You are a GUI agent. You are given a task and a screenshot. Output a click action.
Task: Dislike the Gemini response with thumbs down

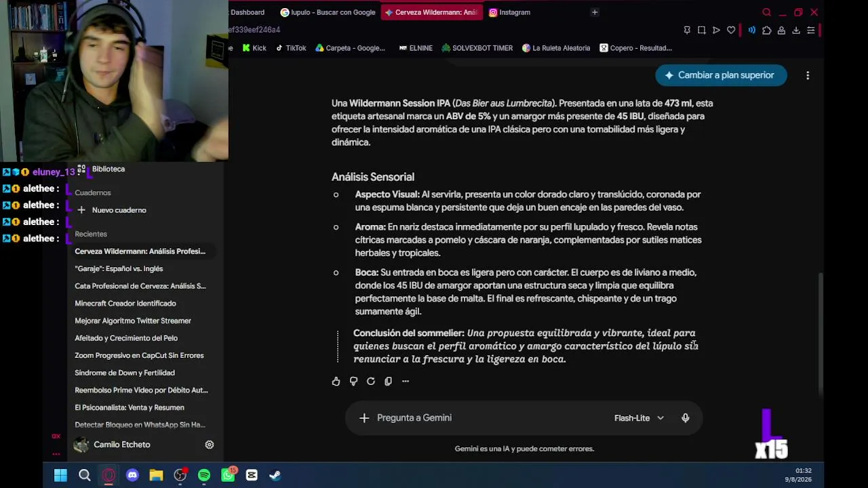tap(353, 381)
